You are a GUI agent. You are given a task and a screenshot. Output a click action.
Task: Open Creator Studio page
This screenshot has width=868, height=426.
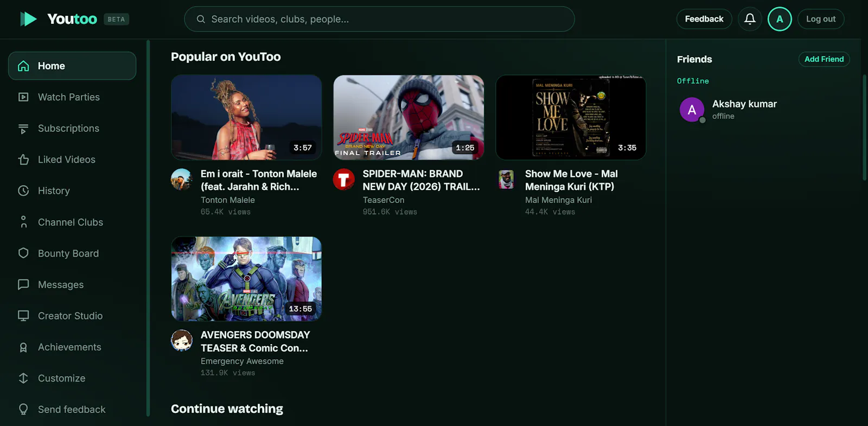tap(72, 316)
